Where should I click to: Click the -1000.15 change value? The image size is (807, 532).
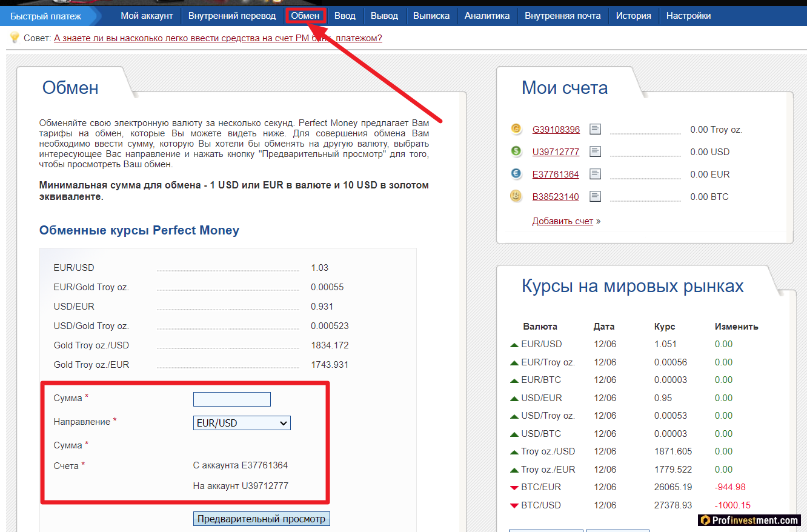(732, 505)
